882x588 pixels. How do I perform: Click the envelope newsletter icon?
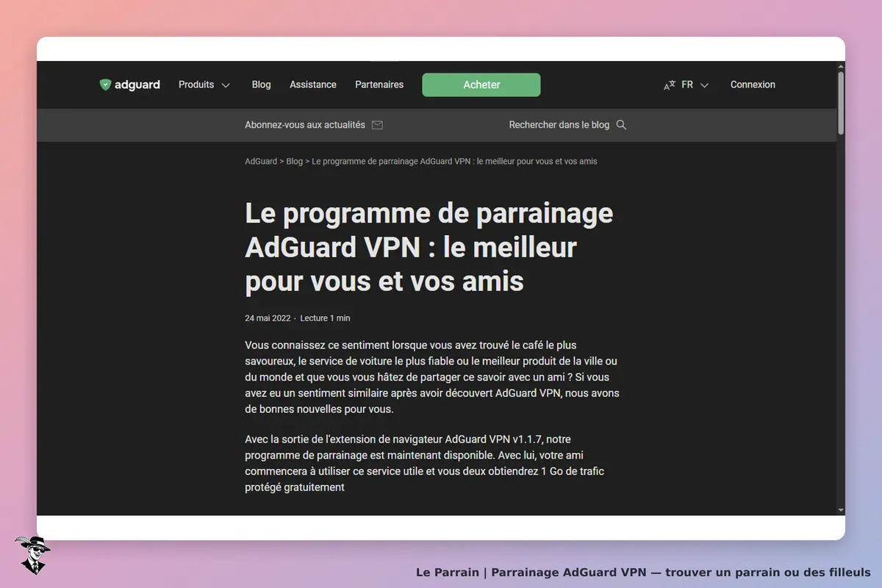[377, 125]
